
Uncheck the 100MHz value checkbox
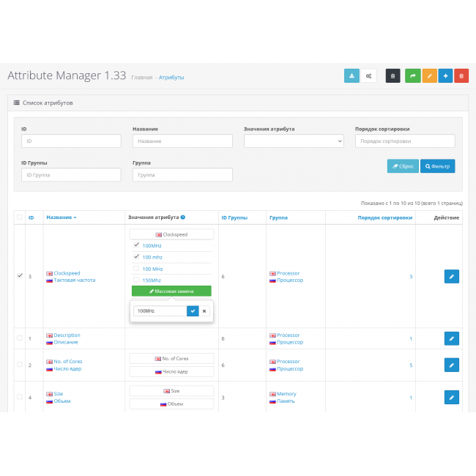[136, 245]
